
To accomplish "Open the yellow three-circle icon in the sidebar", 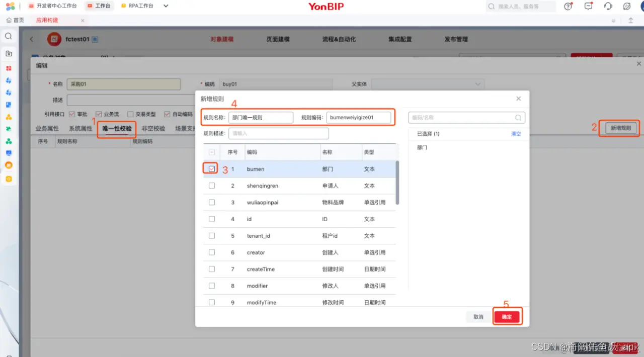I will (9, 117).
